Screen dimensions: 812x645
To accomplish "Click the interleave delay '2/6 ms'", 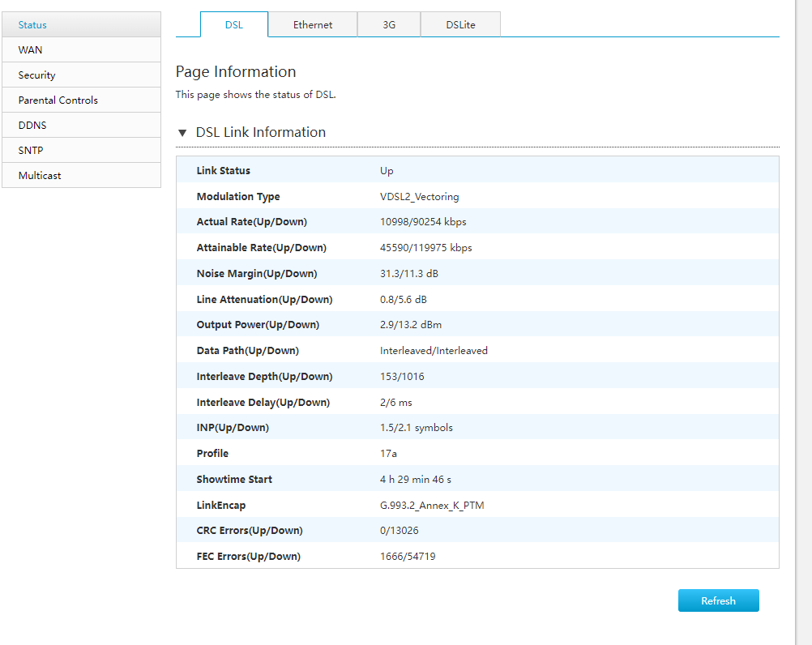I will pyautogui.click(x=396, y=402).
